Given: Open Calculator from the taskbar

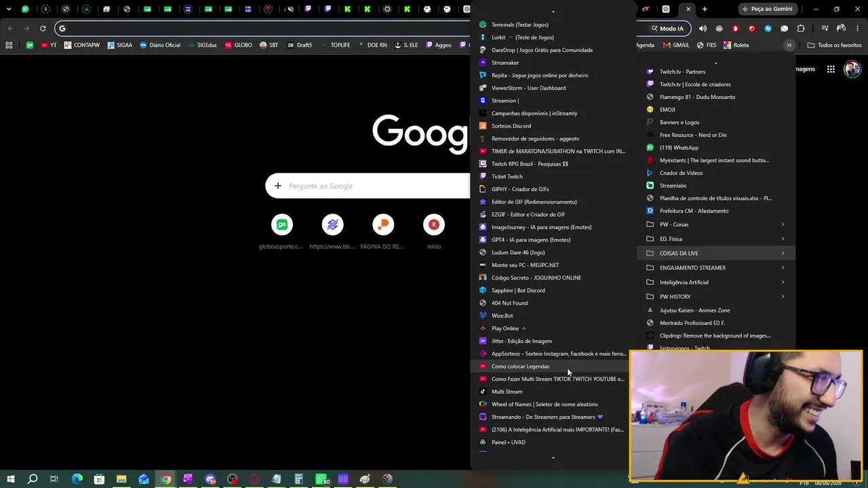Looking at the screenshot, I should coord(298,479).
